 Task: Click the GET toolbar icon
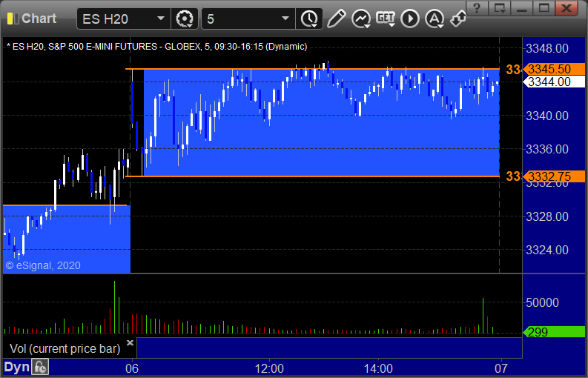tap(386, 19)
